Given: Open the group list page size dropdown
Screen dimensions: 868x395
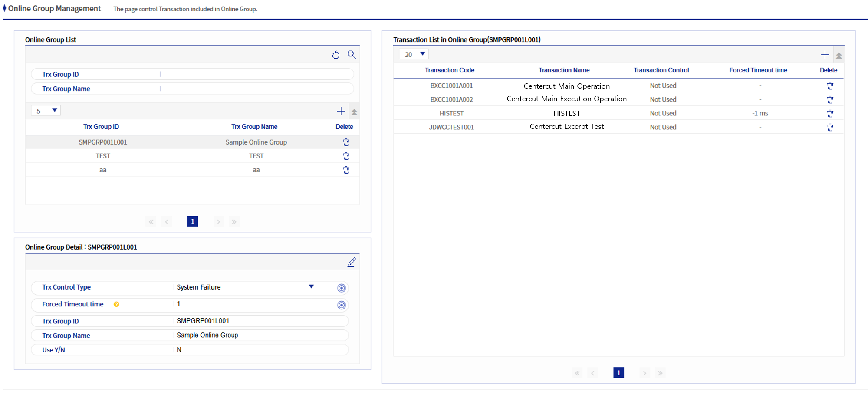Looking at the screenshot, I should 46,111.
